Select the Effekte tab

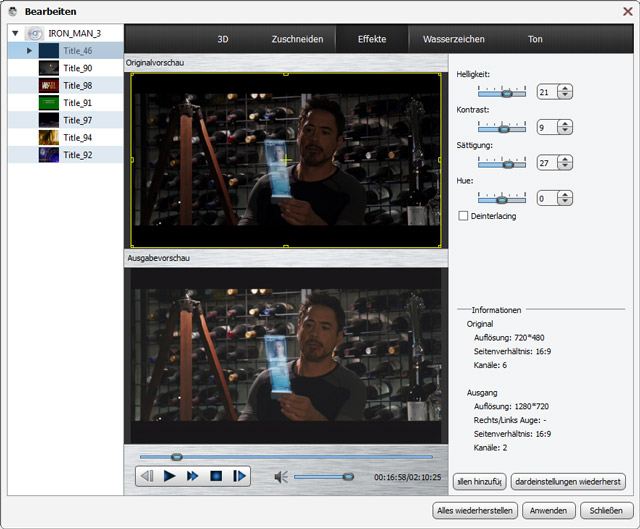pyautogui.click(x=372, y=39)
